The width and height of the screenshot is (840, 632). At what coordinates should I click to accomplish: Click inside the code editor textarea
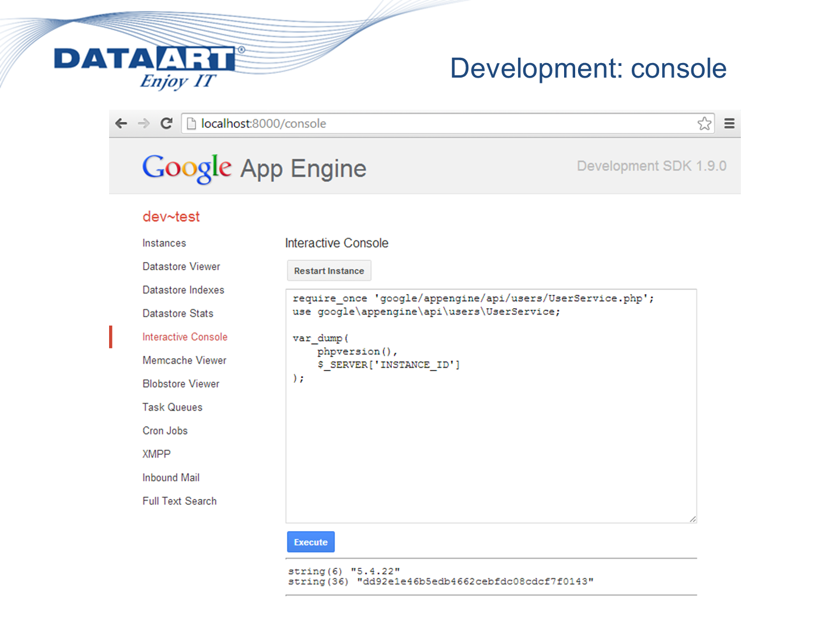click(491, 406)
